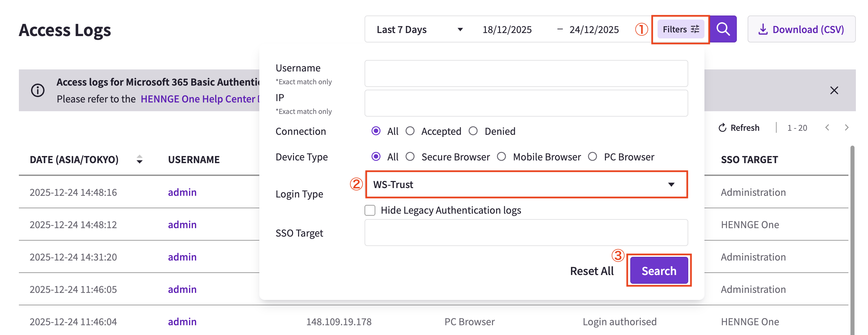Image resolution: width=868 pixels, height=335 pixels.
Task: Dismiss the info banner with X
Action: [x=834, y=90]
